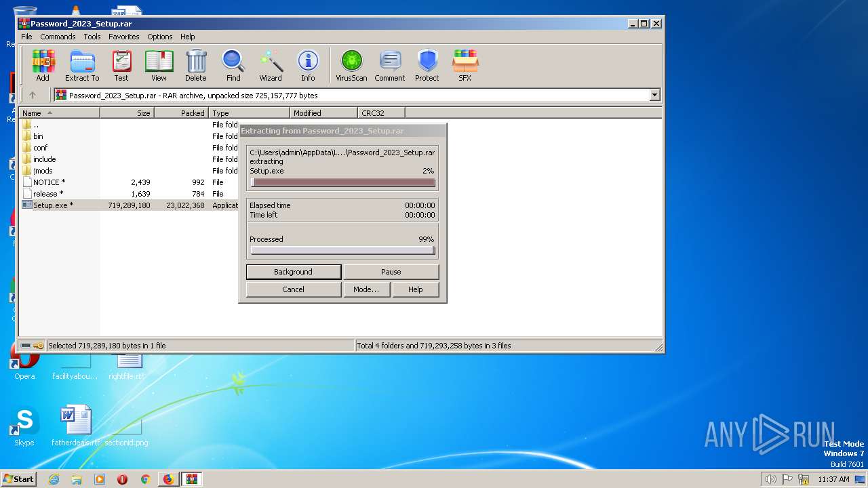Select the release * file

[x=43, y=194]
